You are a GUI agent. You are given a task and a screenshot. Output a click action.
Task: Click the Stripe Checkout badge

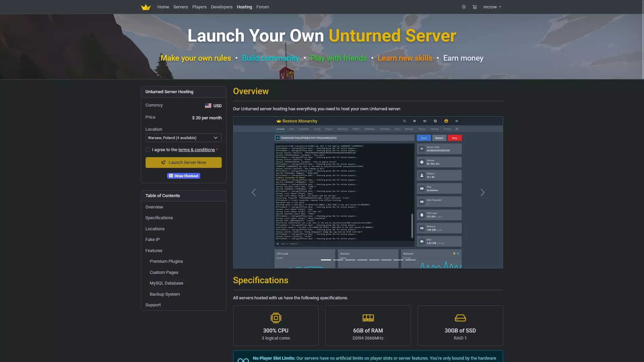tap(183, 176)
